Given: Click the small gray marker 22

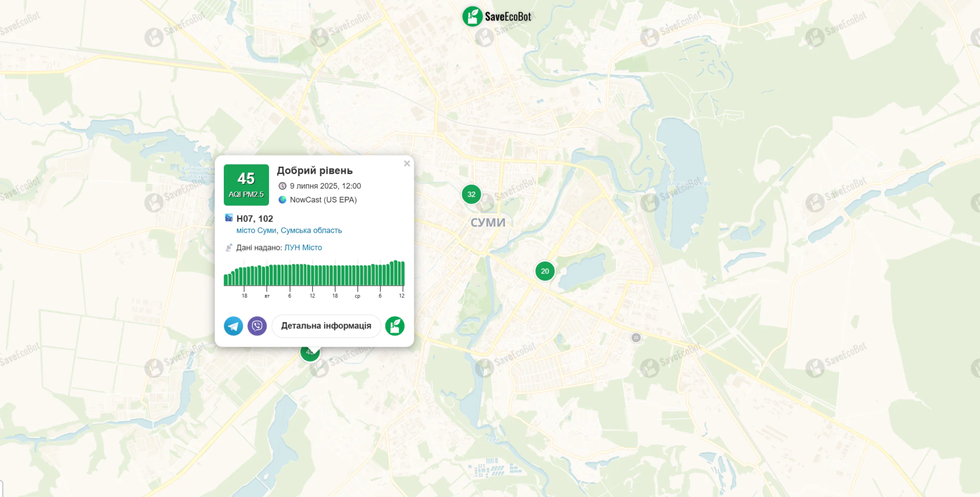Looking at the screenshot, I should point(636,338).
